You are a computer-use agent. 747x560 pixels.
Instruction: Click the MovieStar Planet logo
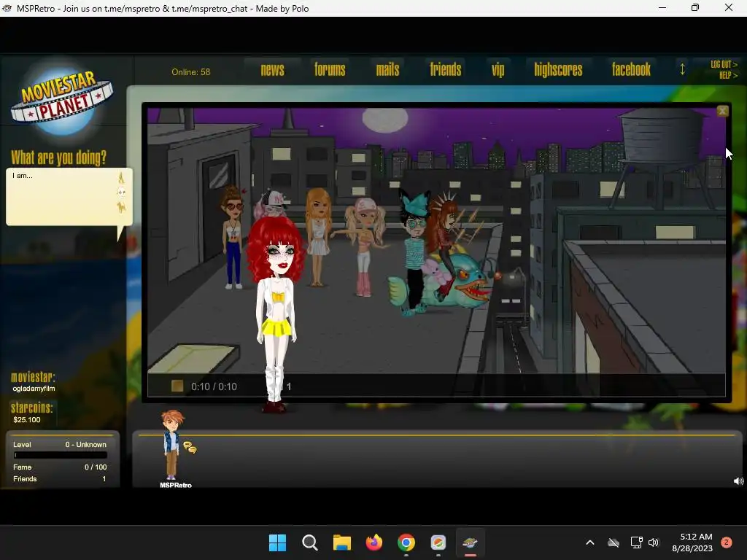pyautogui.click(x=62, y=101)
